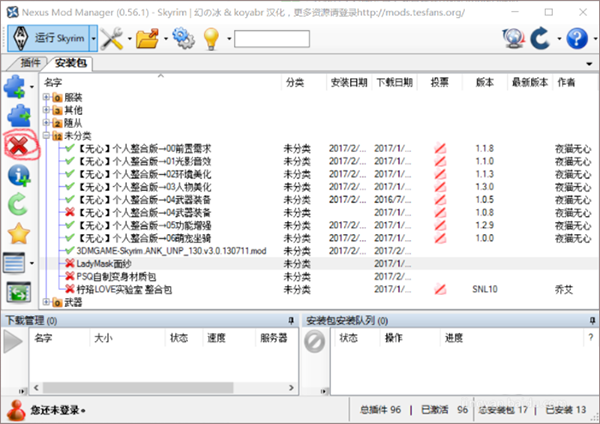Click the blue info tag icon
The image size is (600, 424).
[x=19, y=176]
